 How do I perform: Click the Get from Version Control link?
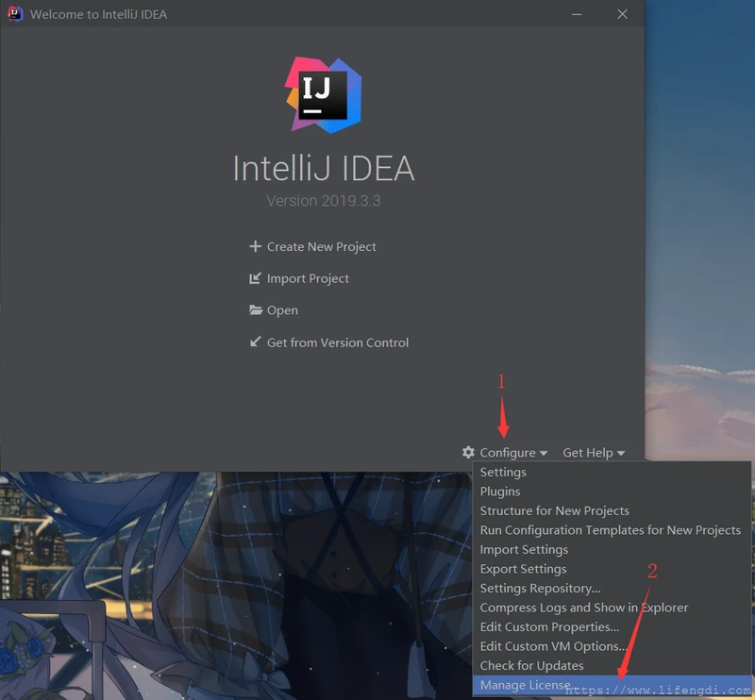coord(337,342)
